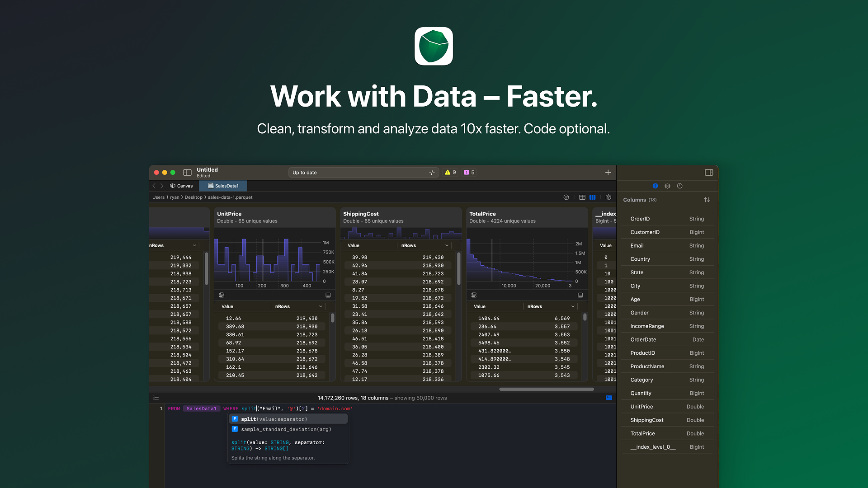Open the settings gear inspector tab

tap(667, 186)
